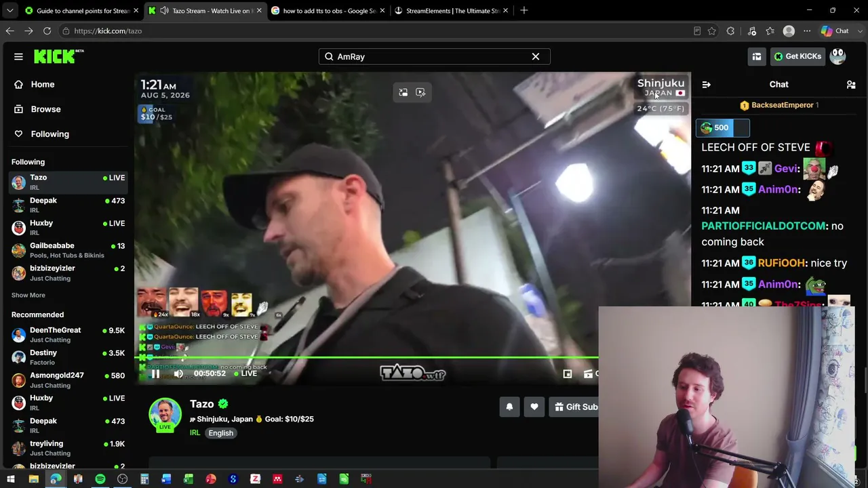Open the Windows Start menu
868x488 pixels.
click(11, 479)
